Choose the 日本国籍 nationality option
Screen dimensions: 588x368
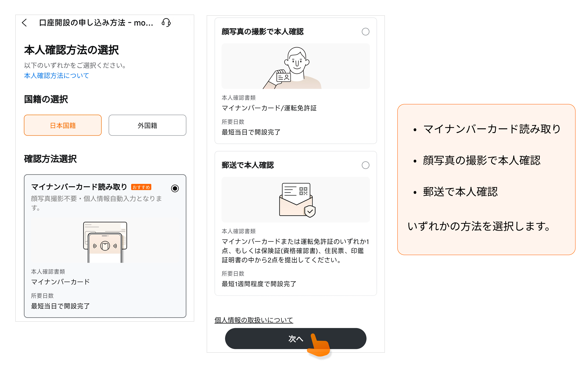[x=63, y=125]
